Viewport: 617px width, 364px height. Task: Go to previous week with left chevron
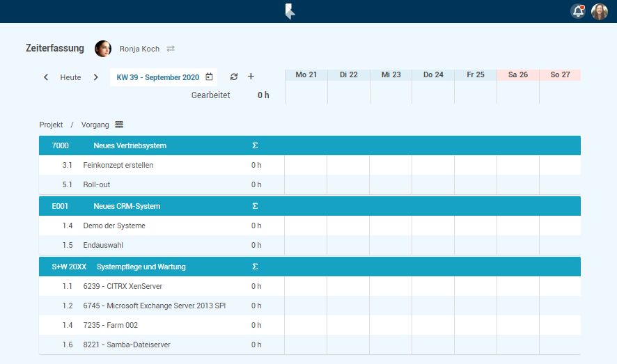point(46,77)
